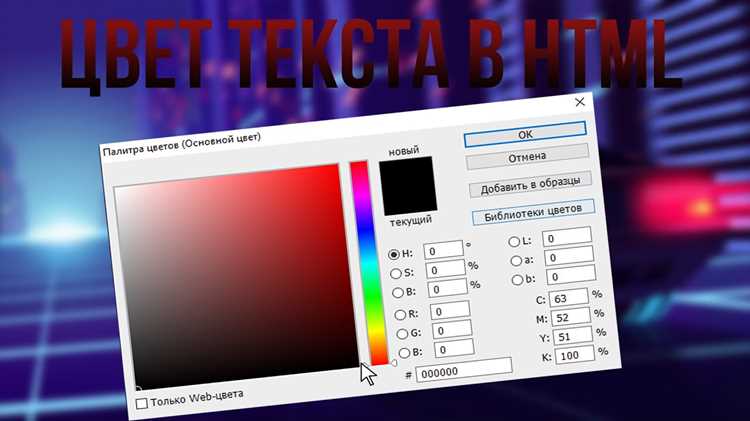Click Добавить в образцы button
The height and width of the screenshot is (421, 750).
(x=530, y=185)
